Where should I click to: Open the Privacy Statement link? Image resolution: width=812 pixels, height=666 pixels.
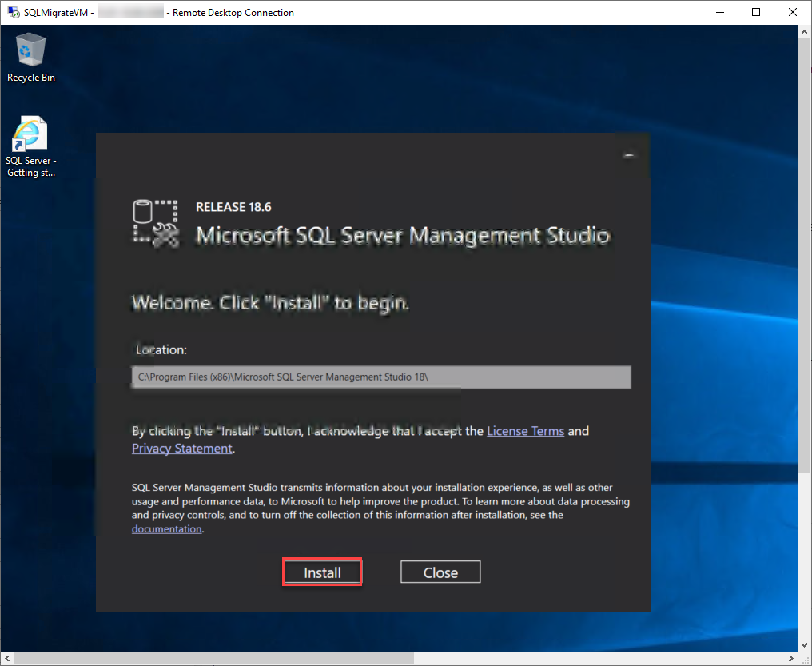tap(181, 448)
